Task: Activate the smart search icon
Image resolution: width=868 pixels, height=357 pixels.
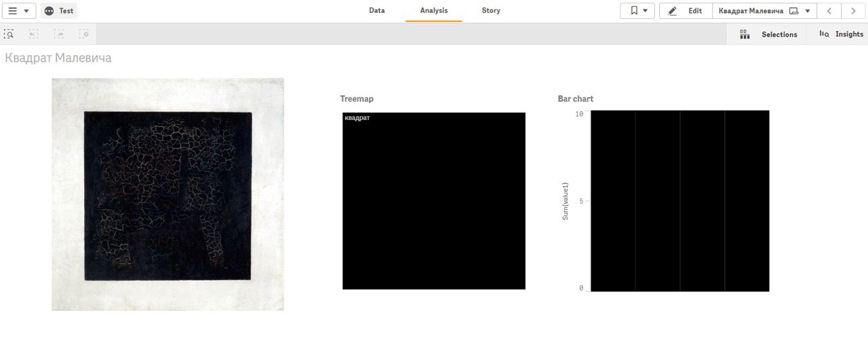Action: point(9,34)
